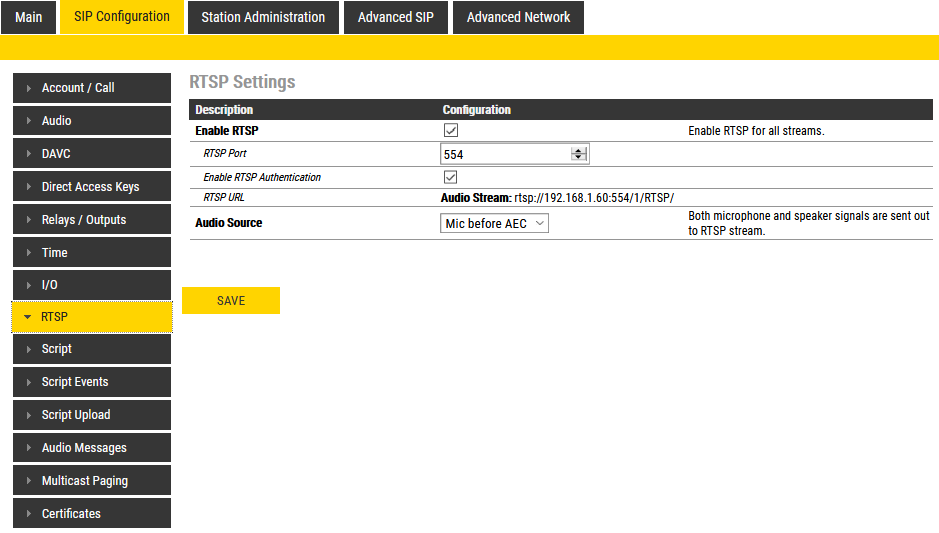The image size is (939, 533).
Task: Click the arrow icon beside Script Upload
Action: tap(28, 415)
